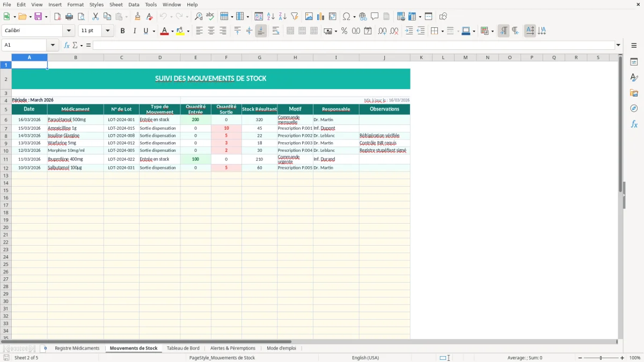644x362 pixels.
Task: Open the Format menu
Action: 75,4
